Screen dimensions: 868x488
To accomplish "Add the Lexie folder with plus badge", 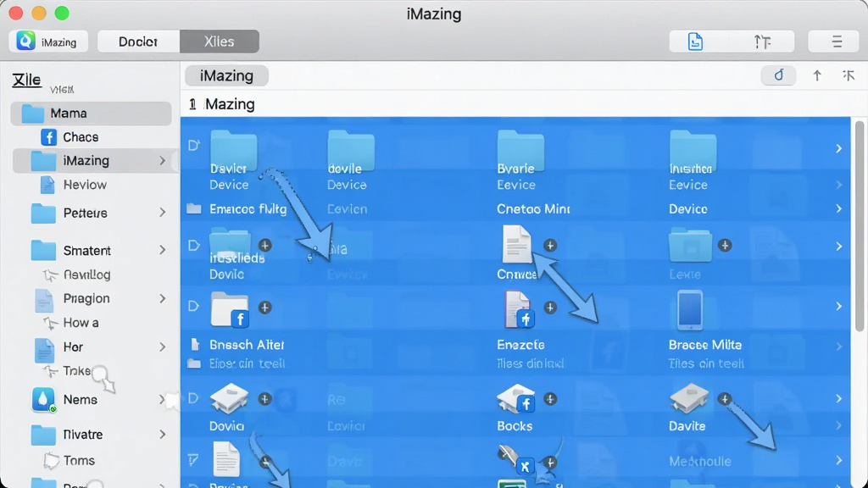I will (x=725, y=245).
